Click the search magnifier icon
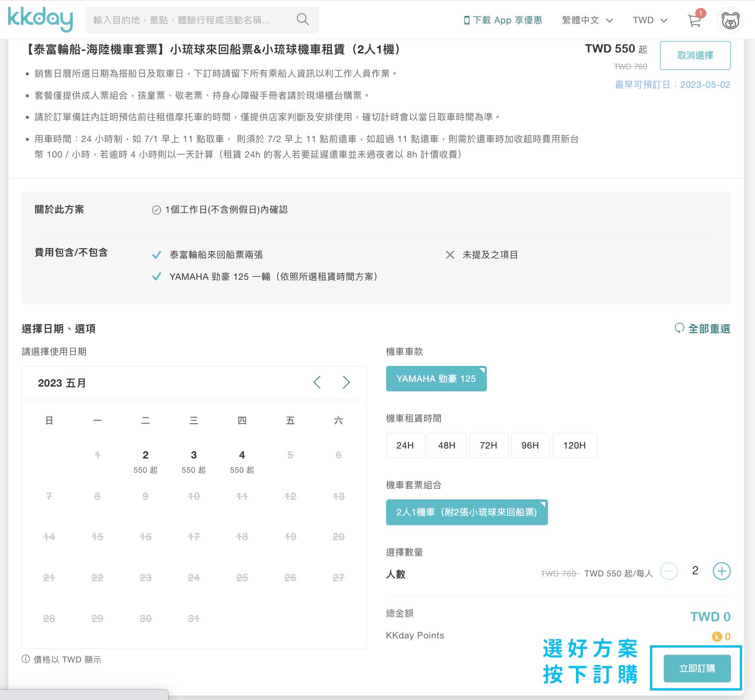The width and height of the screenshot is (755, 700). pyautogui.click(x=303, y=19)
